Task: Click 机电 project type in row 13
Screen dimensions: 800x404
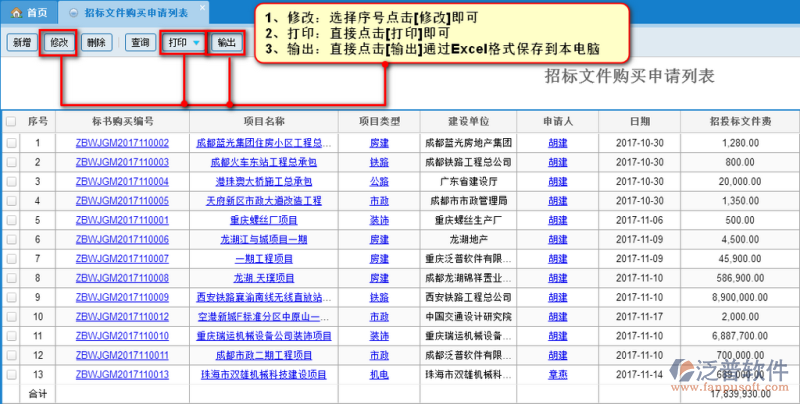Action: click(x=379, y=375)
